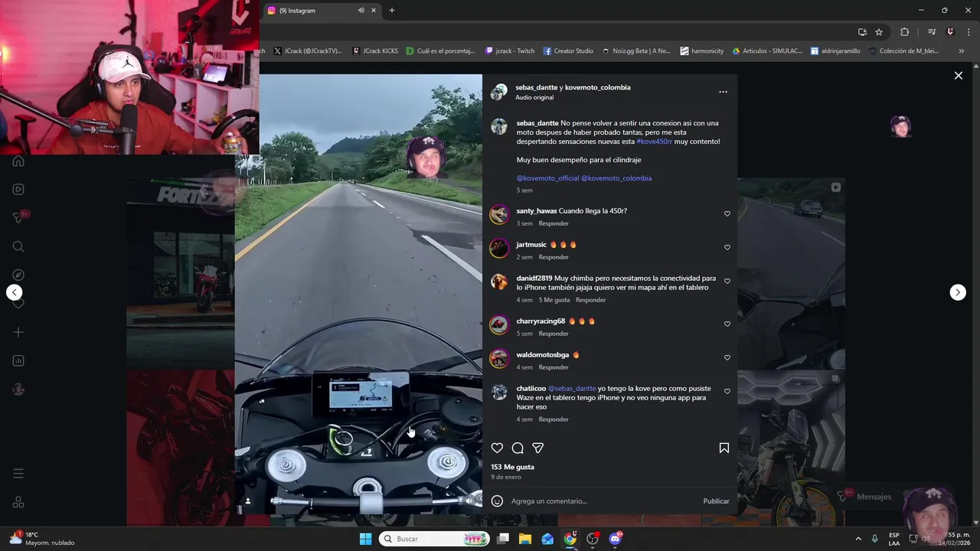Open profile avatar in Instagram sidebar
This screenshot has width=980, height=551.
18,390
